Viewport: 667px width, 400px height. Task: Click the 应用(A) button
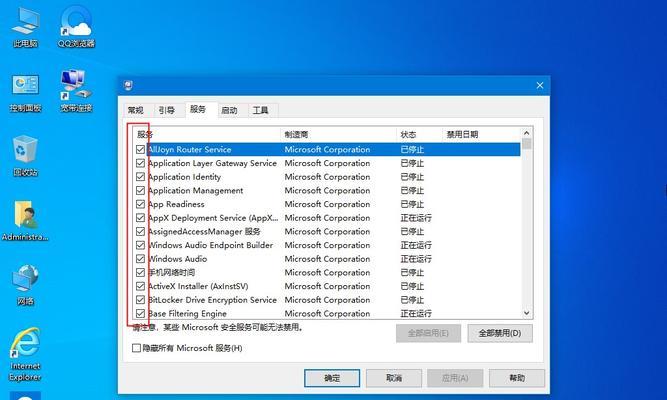tap(455, 378)
